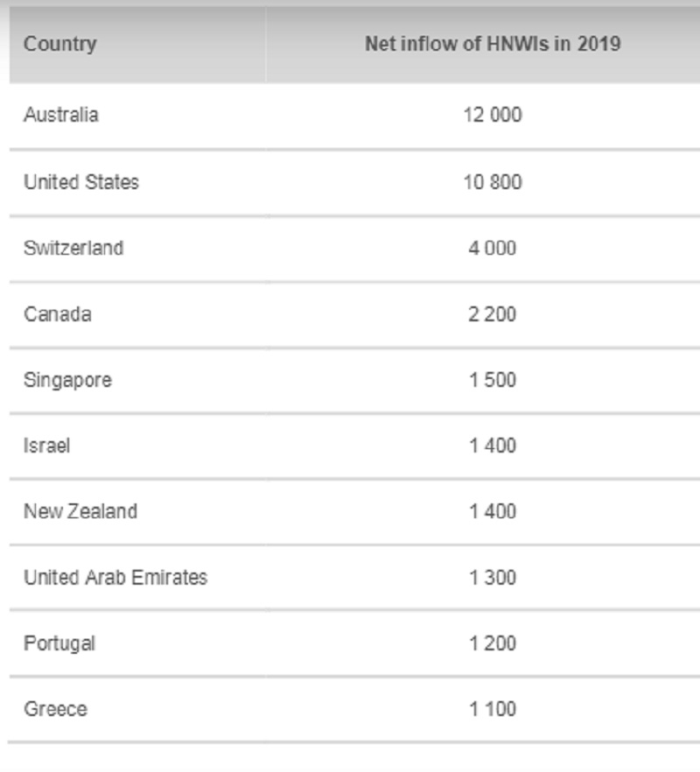Select the United States row label
The width and height of the screenshot is (700, 772).
81,182
